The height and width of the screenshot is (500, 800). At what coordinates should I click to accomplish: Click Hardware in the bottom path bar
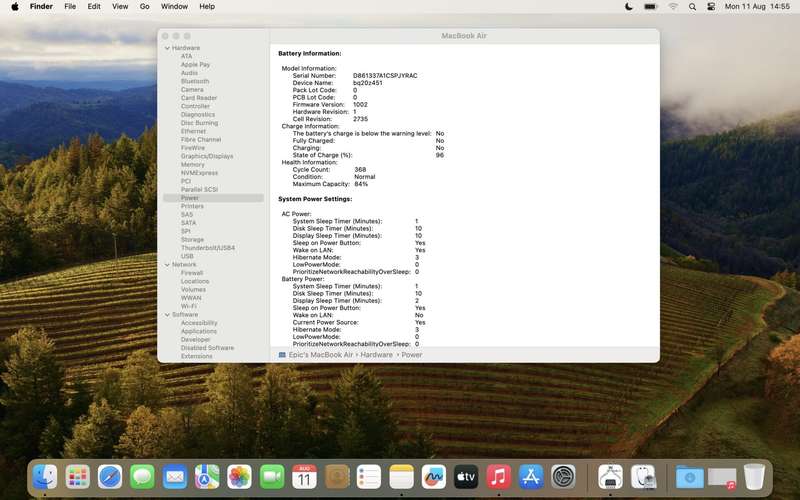377,355
